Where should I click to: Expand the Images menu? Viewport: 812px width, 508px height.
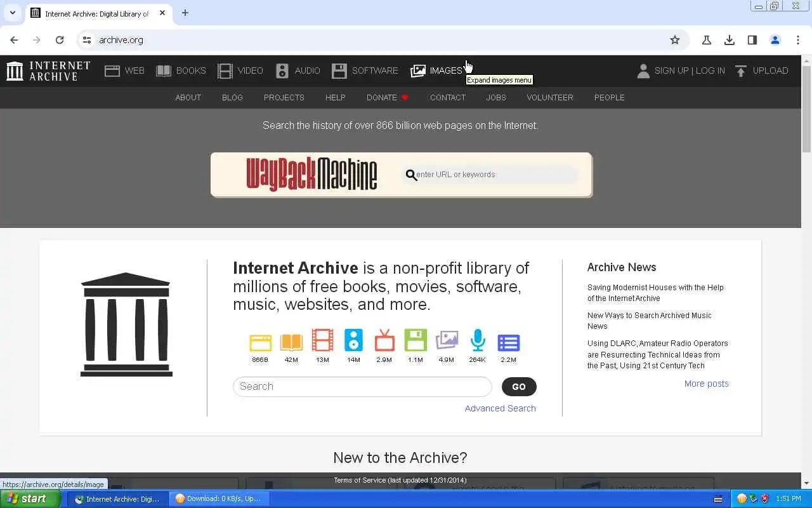(436, 70)
